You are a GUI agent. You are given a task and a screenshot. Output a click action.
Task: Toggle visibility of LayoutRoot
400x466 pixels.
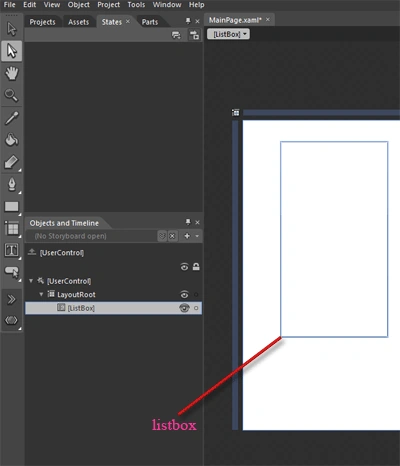[184, 295]
